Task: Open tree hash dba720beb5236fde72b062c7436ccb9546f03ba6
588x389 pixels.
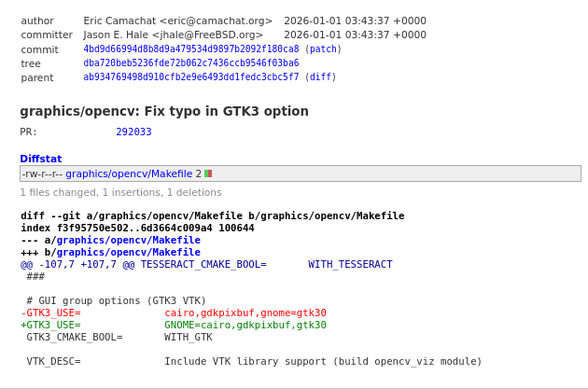Action: click(191, 63)
